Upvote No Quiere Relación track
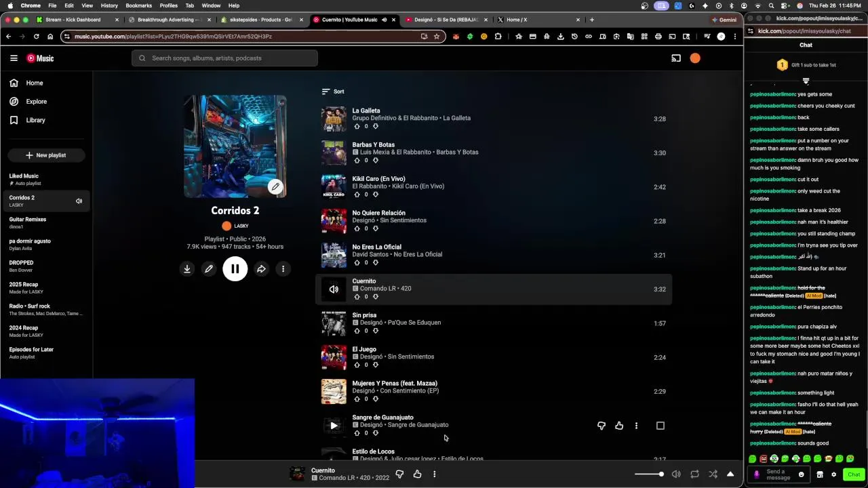The width and height of the screenshot is (868, 488). 357,228
